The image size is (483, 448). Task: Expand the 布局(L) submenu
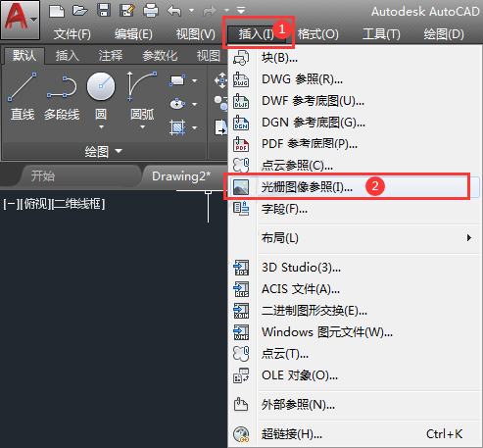coord(366,238)
